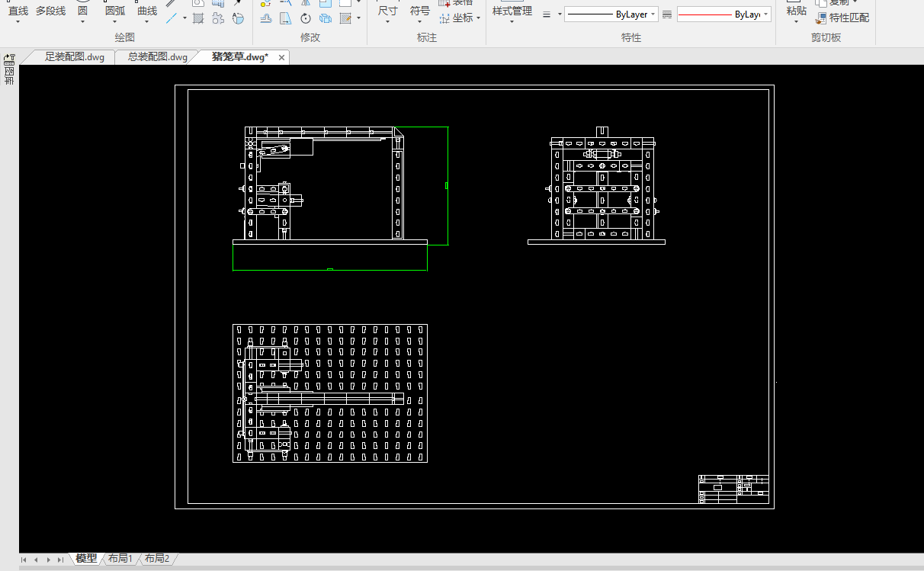Click the hatch pattern icon in 绘图 panel
The width and height of the screenshot is (924, 571).
pyautogui.click(x=198, y=18)
